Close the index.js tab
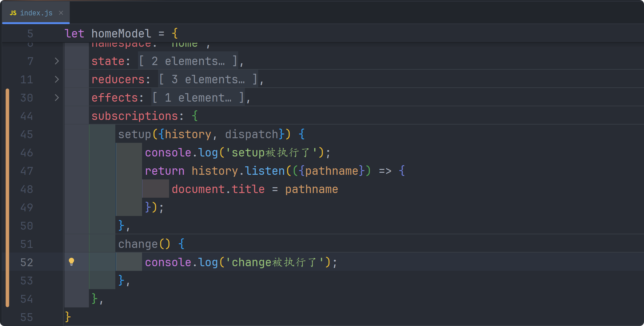This screenshot has width=644, height=326. 61,13
